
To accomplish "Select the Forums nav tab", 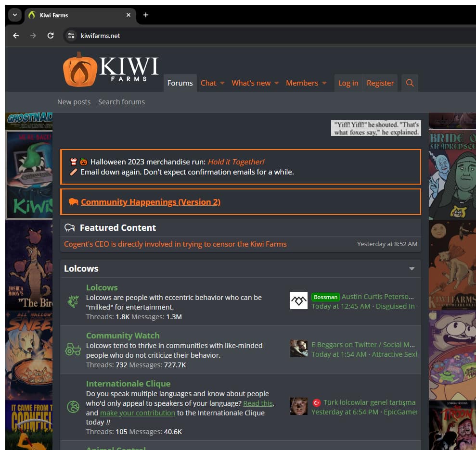I will pyautogui.click(x=180, y=83).
